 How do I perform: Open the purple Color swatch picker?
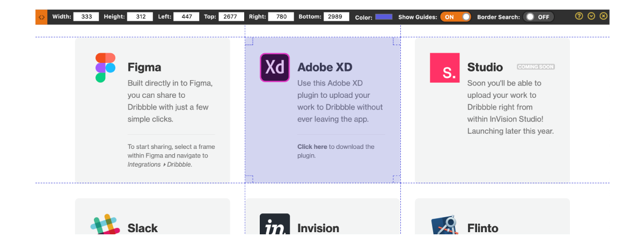pos(384,17)
